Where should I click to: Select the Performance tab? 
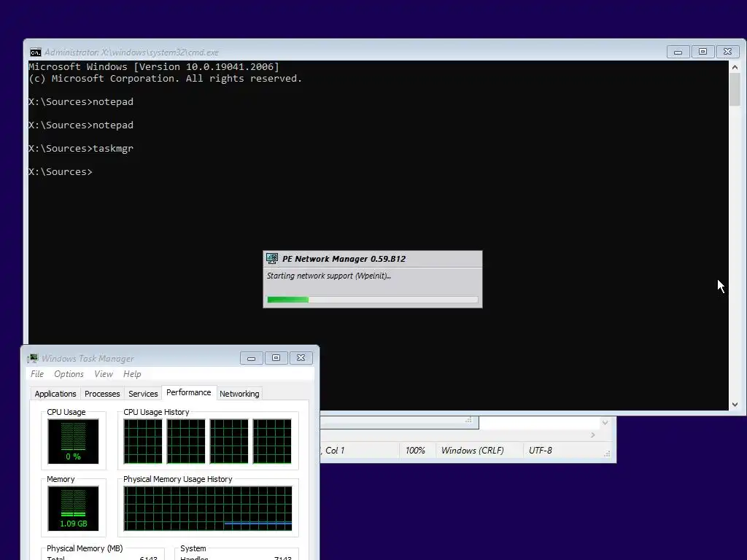[x=189, y=392]
